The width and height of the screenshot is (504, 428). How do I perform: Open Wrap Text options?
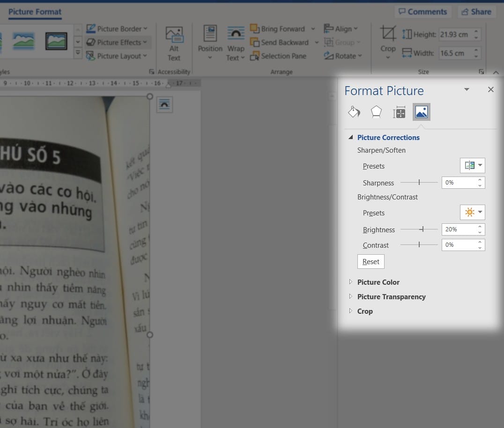tap(236, 44)
